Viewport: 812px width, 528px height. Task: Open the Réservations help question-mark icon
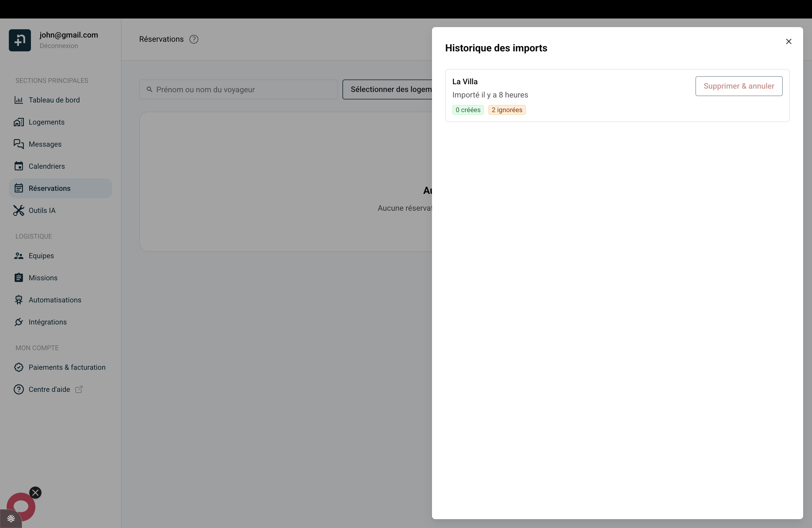click(x=194, y=39)
